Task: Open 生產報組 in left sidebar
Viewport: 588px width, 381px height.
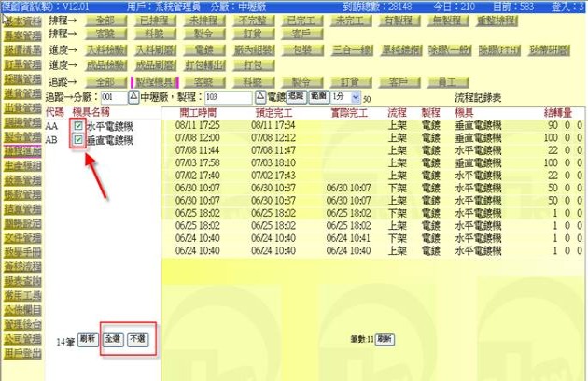Action: pyautogui.click(x=21, y=165)
